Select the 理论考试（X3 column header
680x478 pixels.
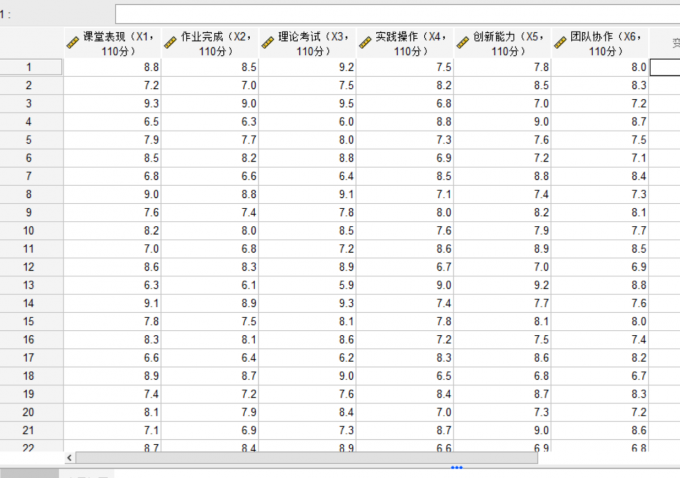coord(307,43)
